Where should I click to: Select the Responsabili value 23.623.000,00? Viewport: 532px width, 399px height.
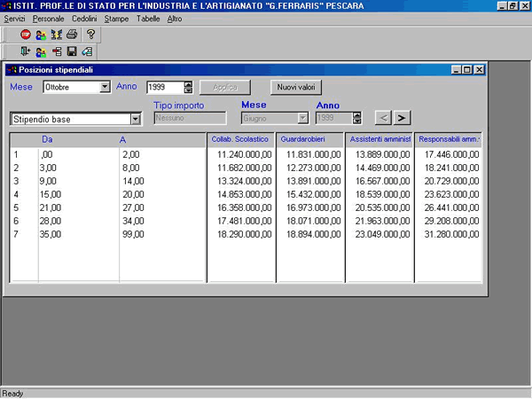452,194
